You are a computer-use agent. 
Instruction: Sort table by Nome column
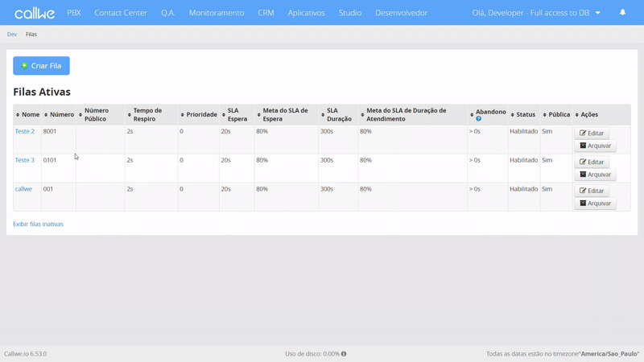[x=27, y=114]
